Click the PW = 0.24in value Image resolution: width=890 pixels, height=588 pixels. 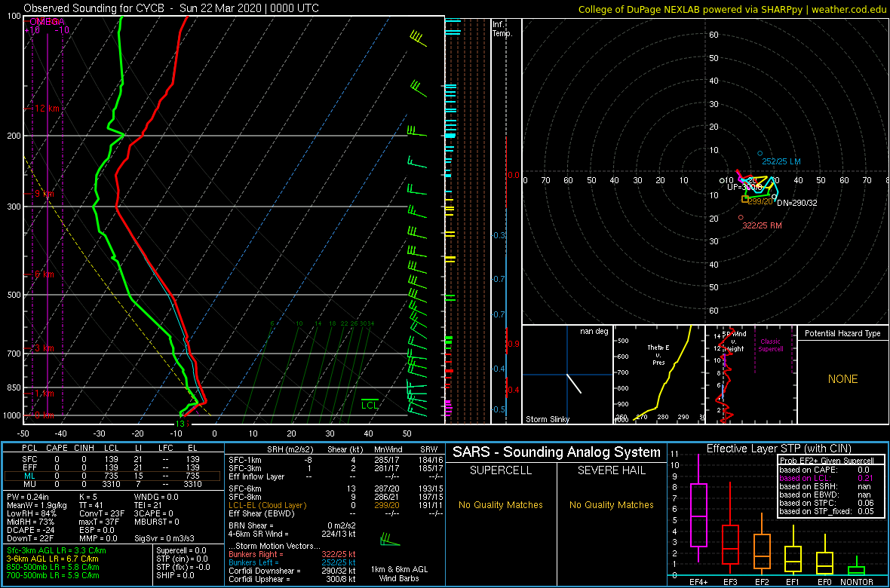pos(29,496)
